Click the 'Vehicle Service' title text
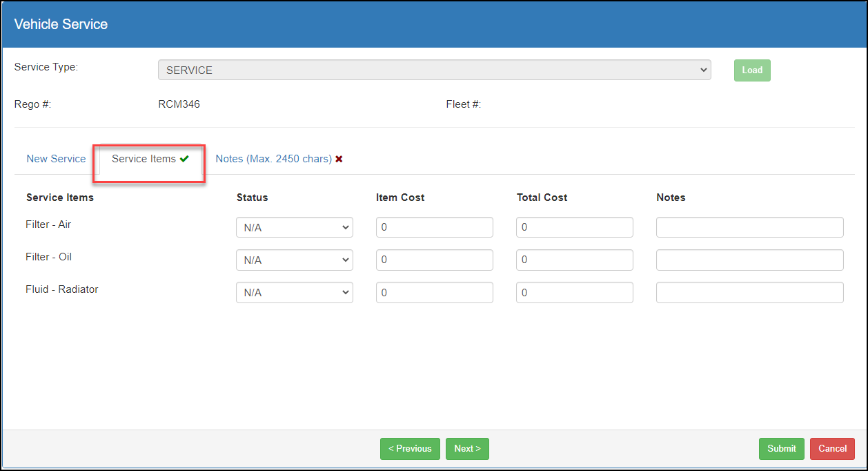This screenshot has height=471, width=868. pyautogui.click(x=61, y=24)
